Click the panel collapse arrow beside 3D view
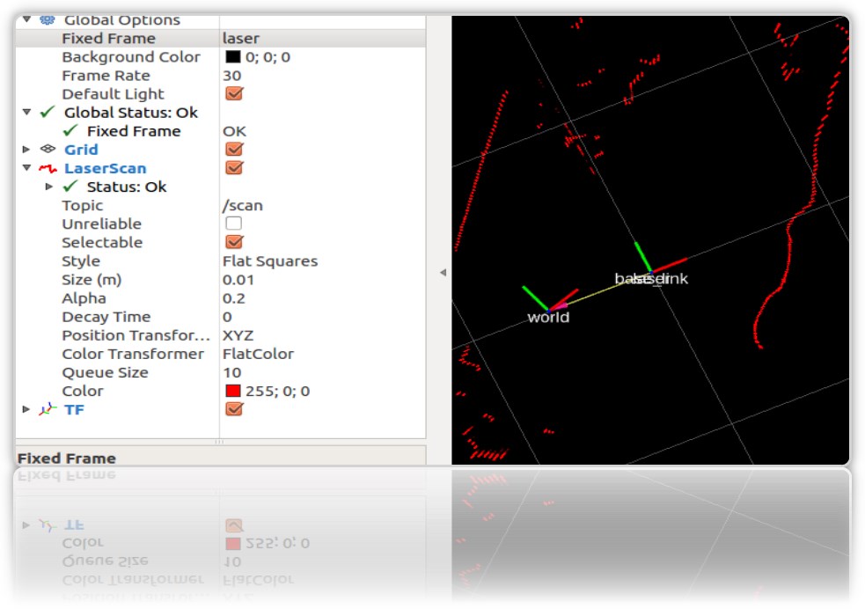865x616 pixels. click(x=443, y=272)
